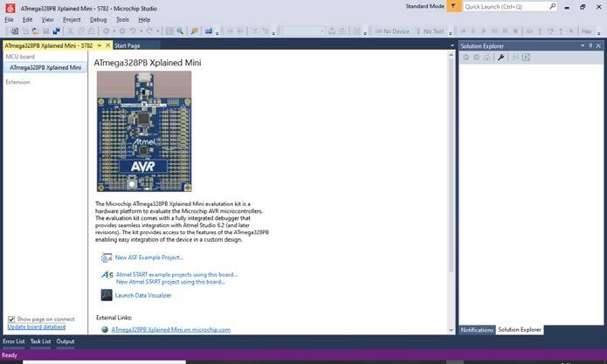Open toolbar options after Hex button
The image size is (607, 364).
(x=598, y=32)
